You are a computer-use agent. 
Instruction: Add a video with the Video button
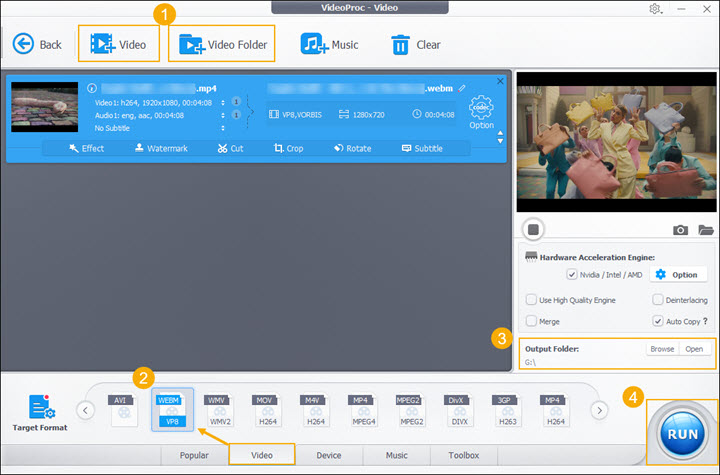118,44
